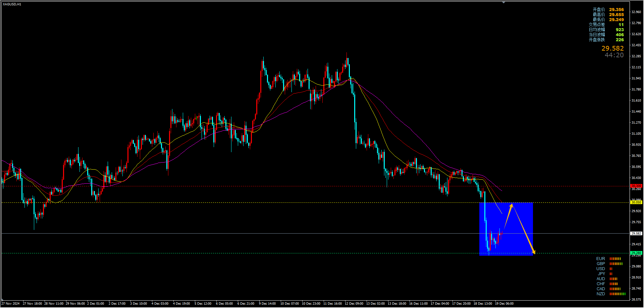Select the green 29.280 price level tag
This screenshot has height=308, width=644.
coord(636,253)
